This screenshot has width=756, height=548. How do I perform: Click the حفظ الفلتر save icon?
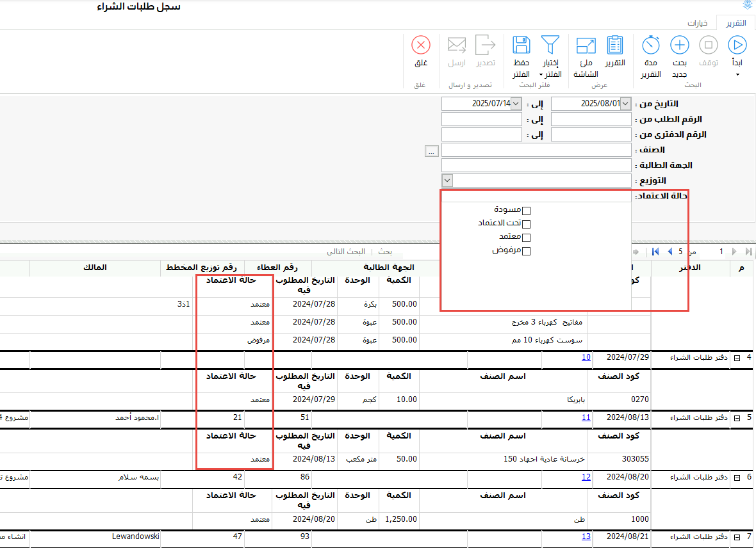522,45
